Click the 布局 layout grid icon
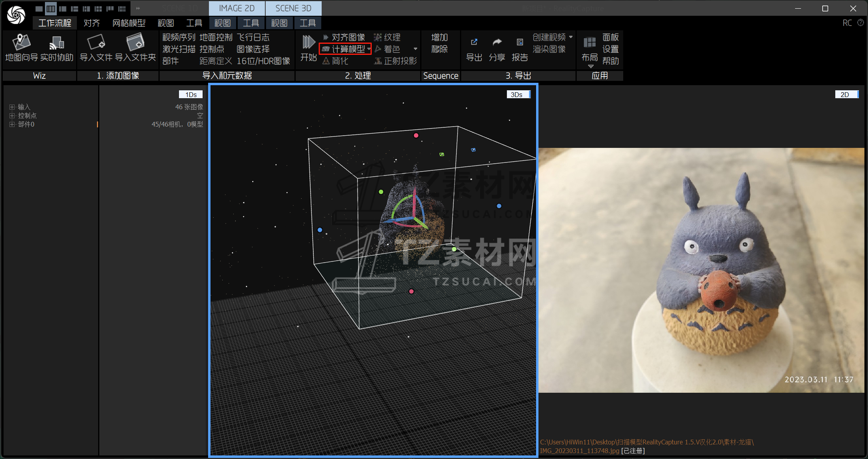 pos(590,42)
